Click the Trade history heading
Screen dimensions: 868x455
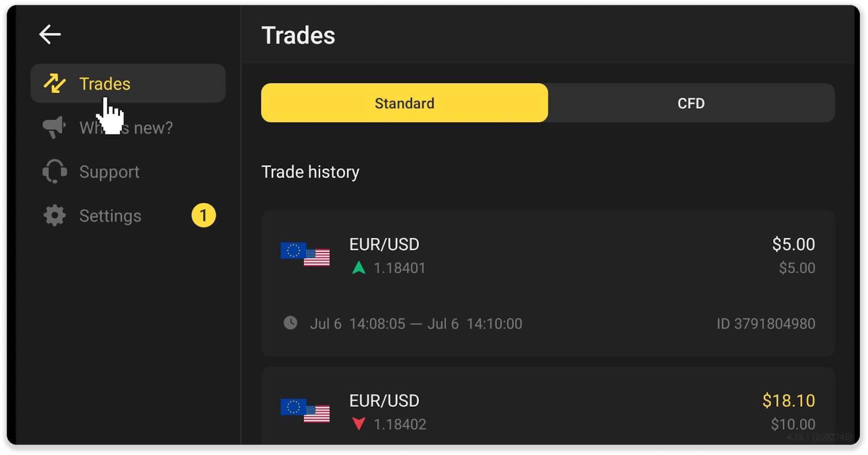point(310,172)
